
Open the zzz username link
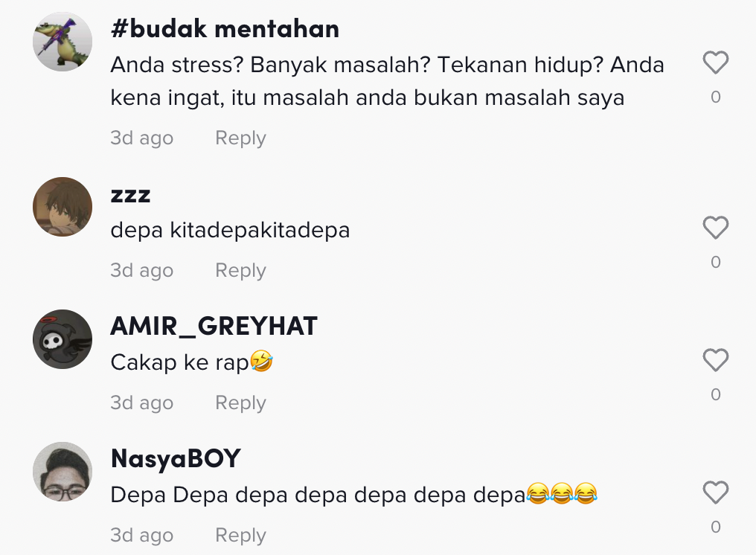click(x=131, y=195)
